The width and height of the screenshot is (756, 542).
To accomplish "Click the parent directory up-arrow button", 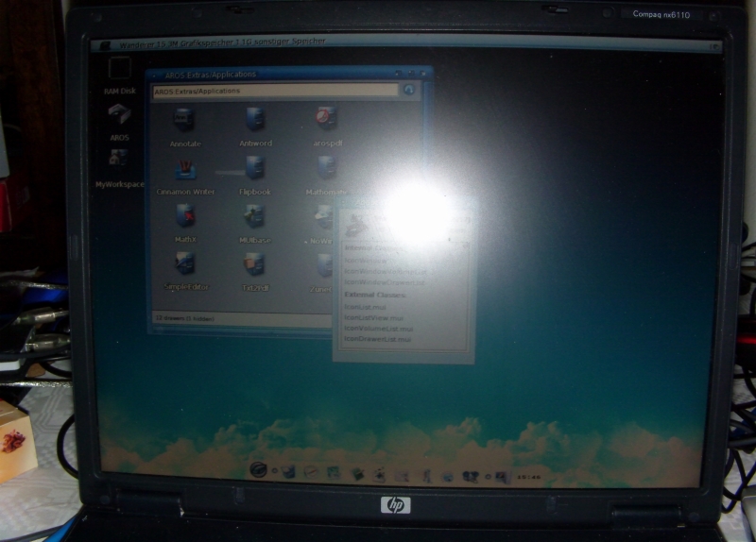I will 409,91.
